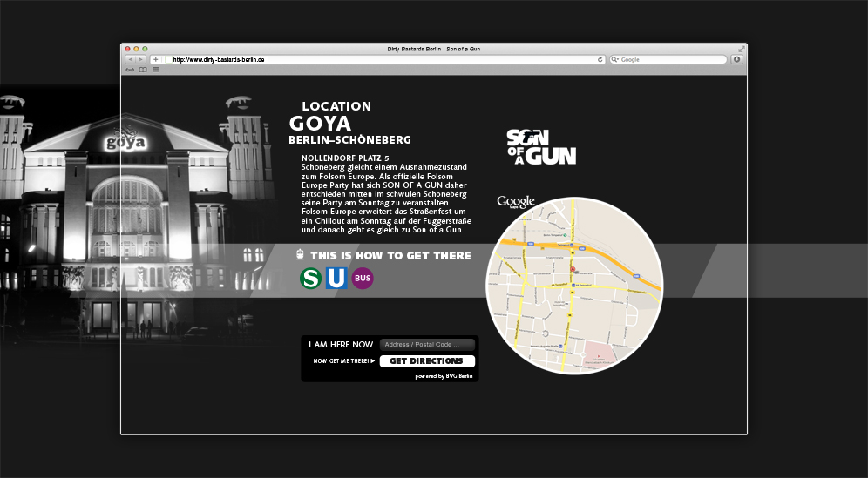
Task: Choose the purple BUS icon
Action: (x=363, y=279)
